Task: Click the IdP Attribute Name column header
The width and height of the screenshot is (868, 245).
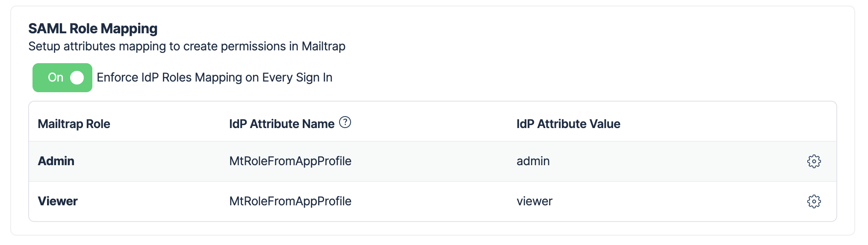Action: (282, 124)
